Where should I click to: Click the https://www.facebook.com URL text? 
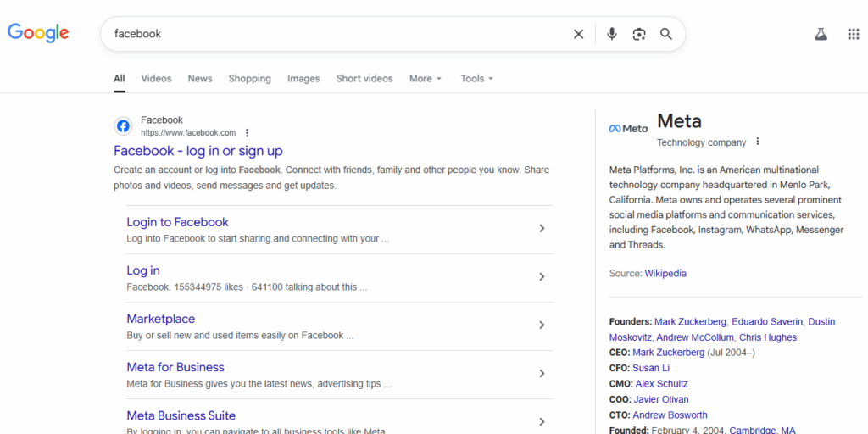point(188,133)
